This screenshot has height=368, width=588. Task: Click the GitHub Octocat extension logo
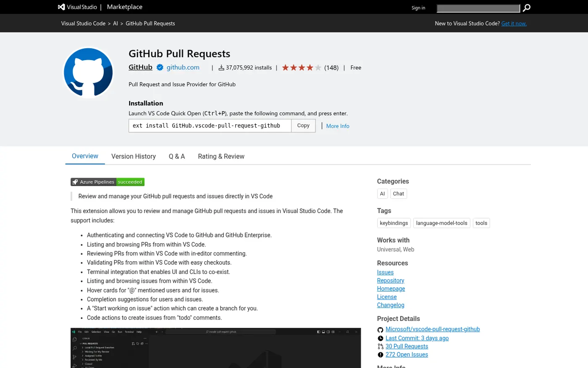[x=88, y=73]
